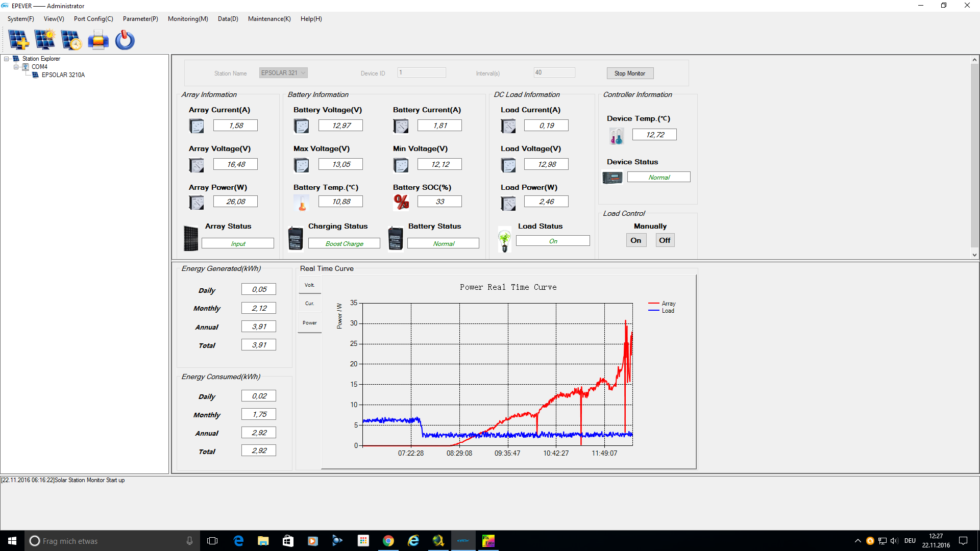Turn the load Off manually
This screenshot has height=551, width=980.
[664, 240]
